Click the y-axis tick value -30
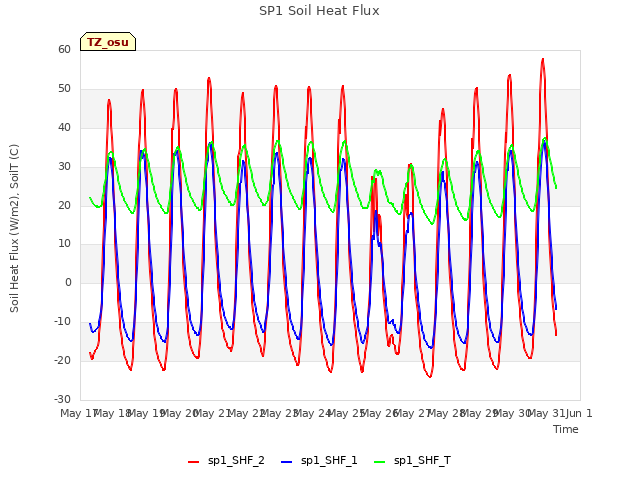Screen dimensions: 640x480 tap(63, 399)
